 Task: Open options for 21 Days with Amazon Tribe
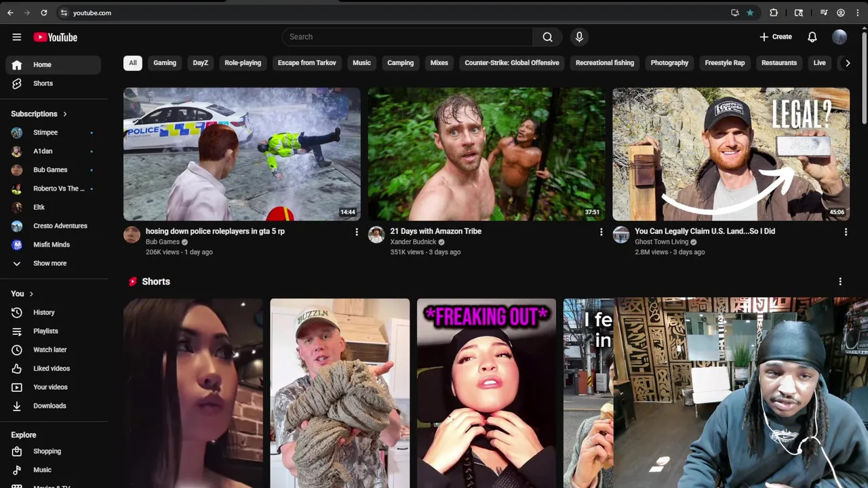[x=601, y=232]
